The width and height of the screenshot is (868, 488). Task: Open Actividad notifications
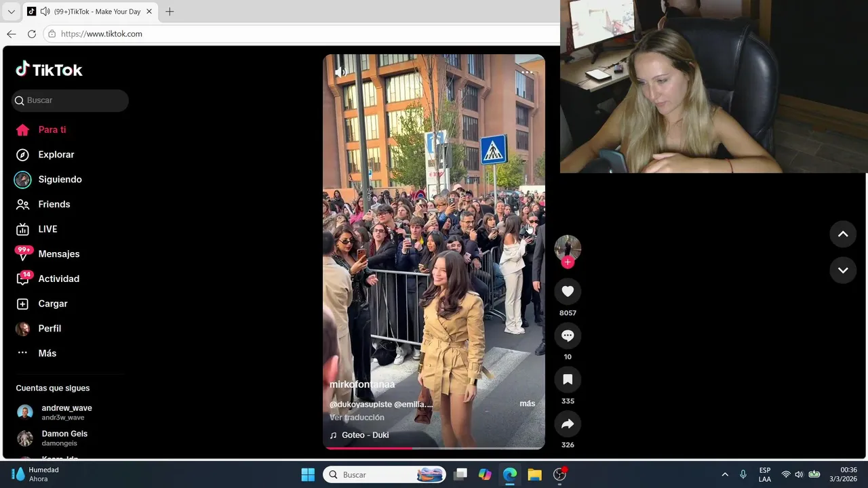47,279
